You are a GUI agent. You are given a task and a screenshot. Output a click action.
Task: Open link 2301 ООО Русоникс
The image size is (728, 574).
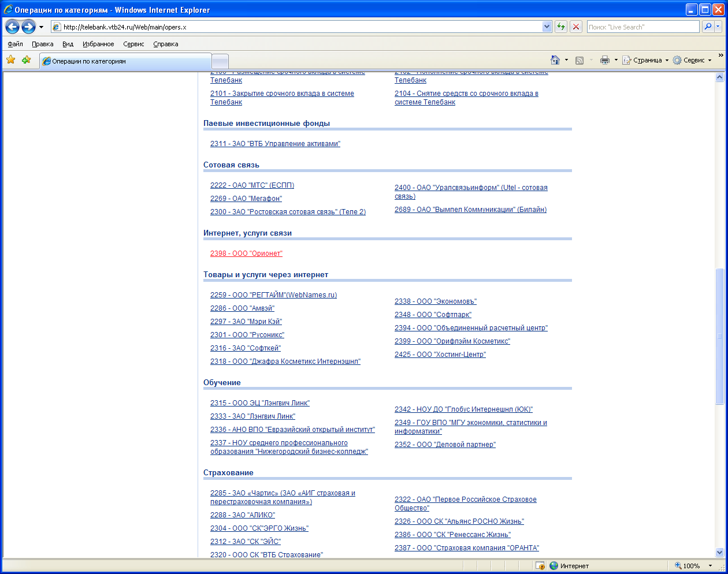pyautogui.click(x=247, y=335)
